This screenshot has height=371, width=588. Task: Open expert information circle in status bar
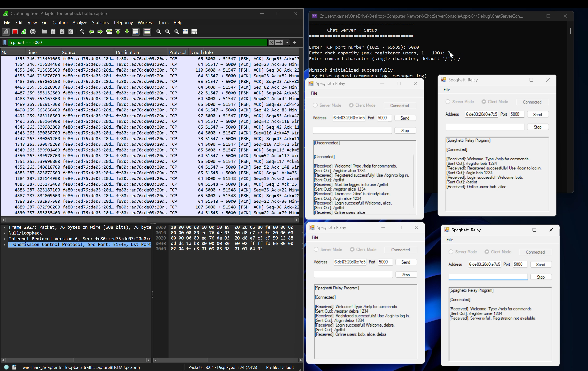pyautogui.click(x=6, y=367)
